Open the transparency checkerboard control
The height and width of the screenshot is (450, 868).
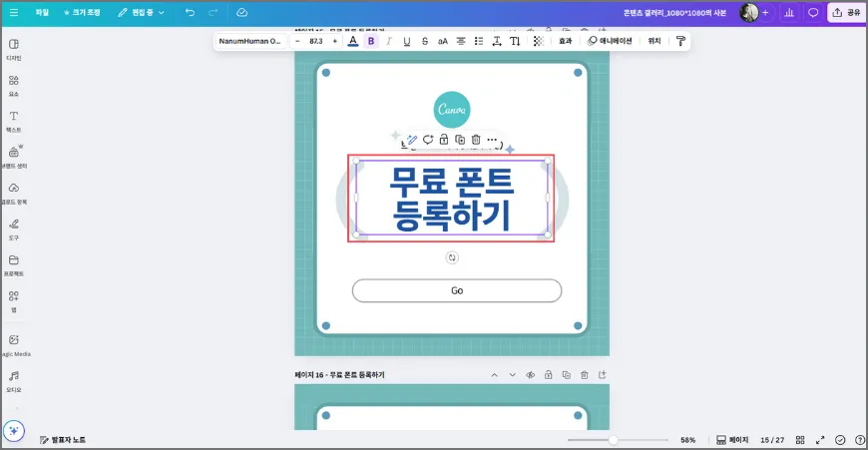(x=538, y=41)
